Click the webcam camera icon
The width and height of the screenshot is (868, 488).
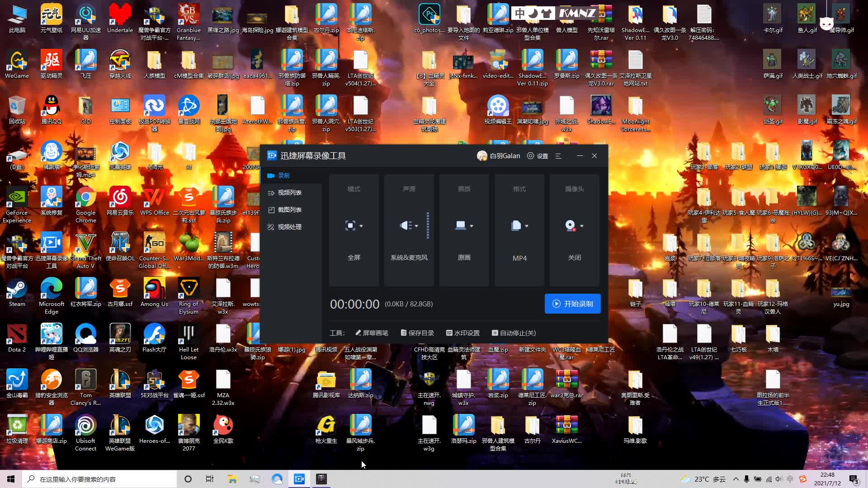tap(571, 225)
